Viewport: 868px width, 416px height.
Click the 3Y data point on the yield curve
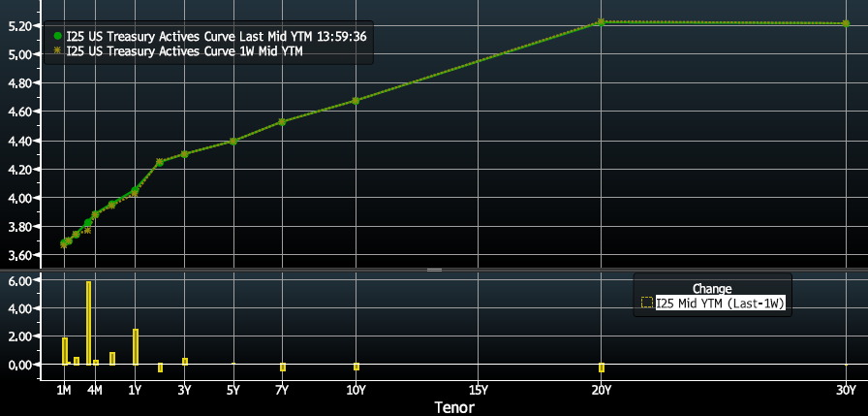(x=184, y=154)
